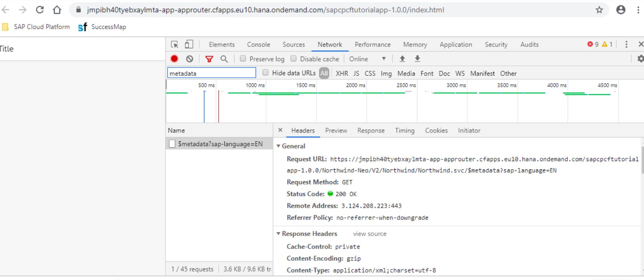
Task: Close the request details pane
Action: pyautogui.click(x=280, y=130)
